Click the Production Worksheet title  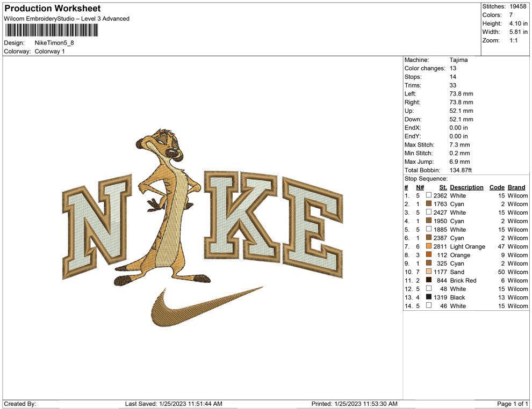53,9
